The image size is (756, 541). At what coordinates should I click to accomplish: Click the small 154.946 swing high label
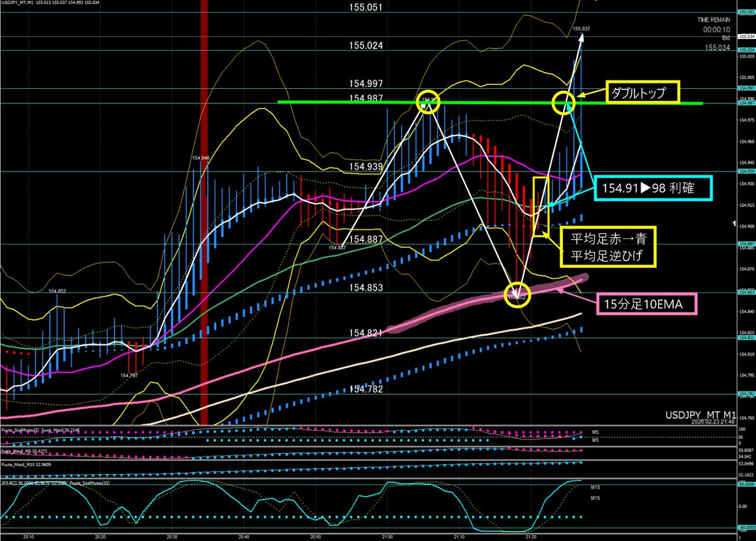(x=201, y=158)
